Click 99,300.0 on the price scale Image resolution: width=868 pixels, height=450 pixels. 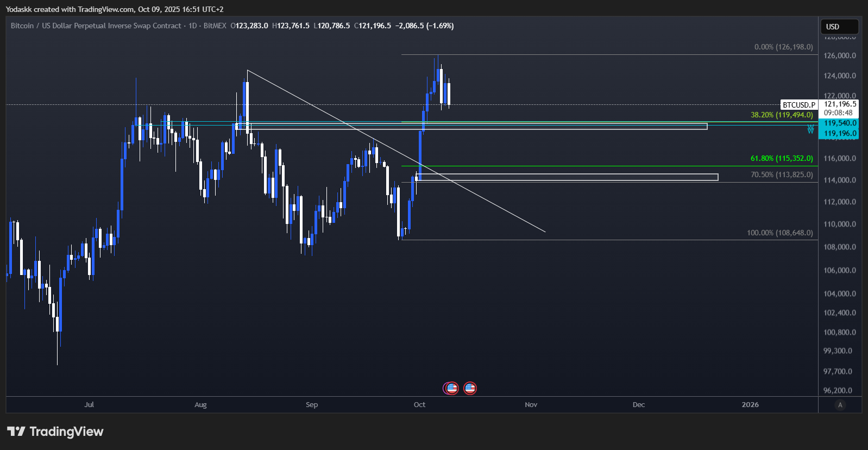click(x=838, y=351)
